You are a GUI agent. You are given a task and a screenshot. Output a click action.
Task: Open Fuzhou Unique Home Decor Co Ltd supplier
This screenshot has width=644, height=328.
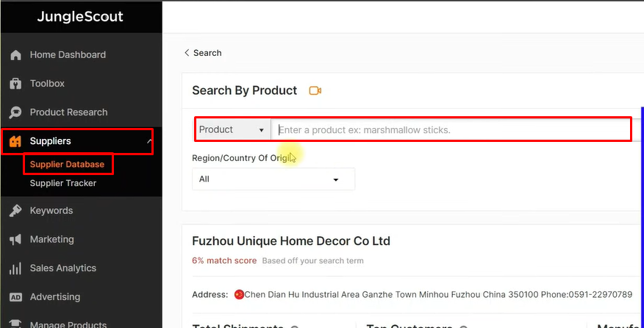(291, 241)
